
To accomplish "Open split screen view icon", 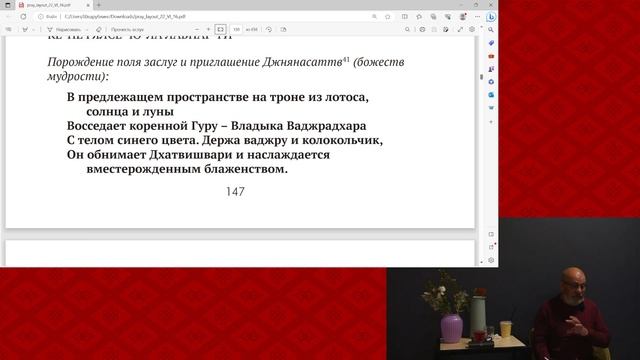I will pos(404,17).
